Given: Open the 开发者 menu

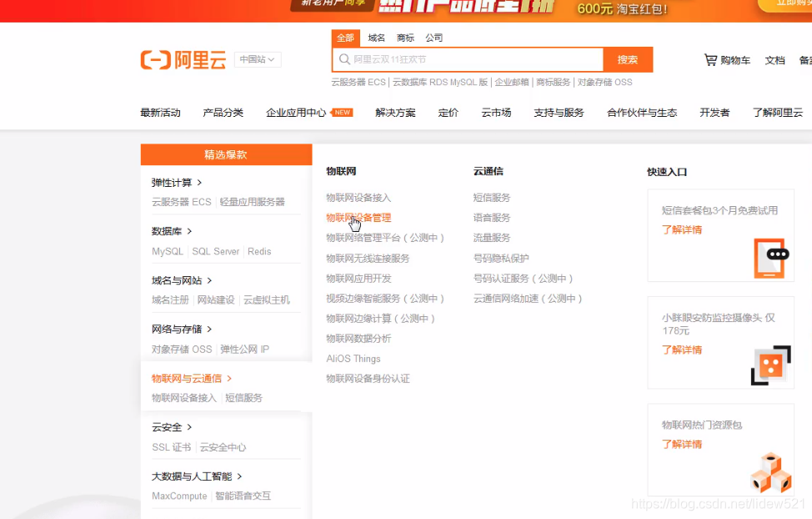Looking at the screenshot, I should tap(714, 113).
